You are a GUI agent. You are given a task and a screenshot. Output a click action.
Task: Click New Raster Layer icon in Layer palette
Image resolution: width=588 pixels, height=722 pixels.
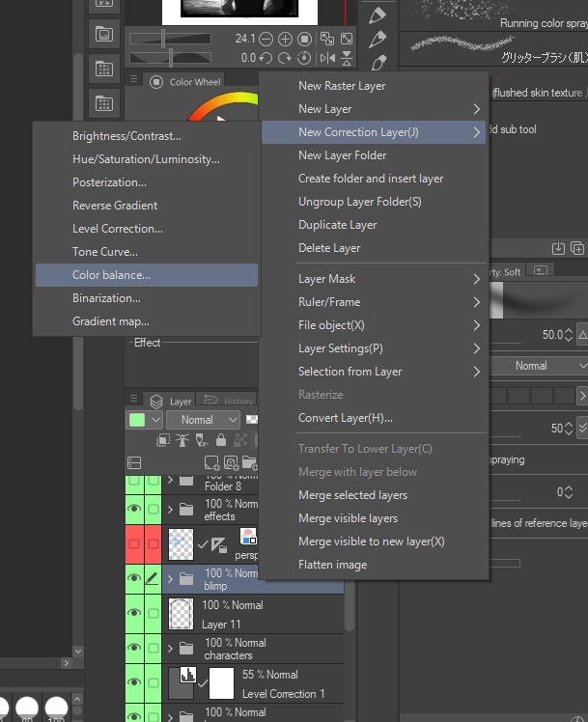(x=211, y=462)
